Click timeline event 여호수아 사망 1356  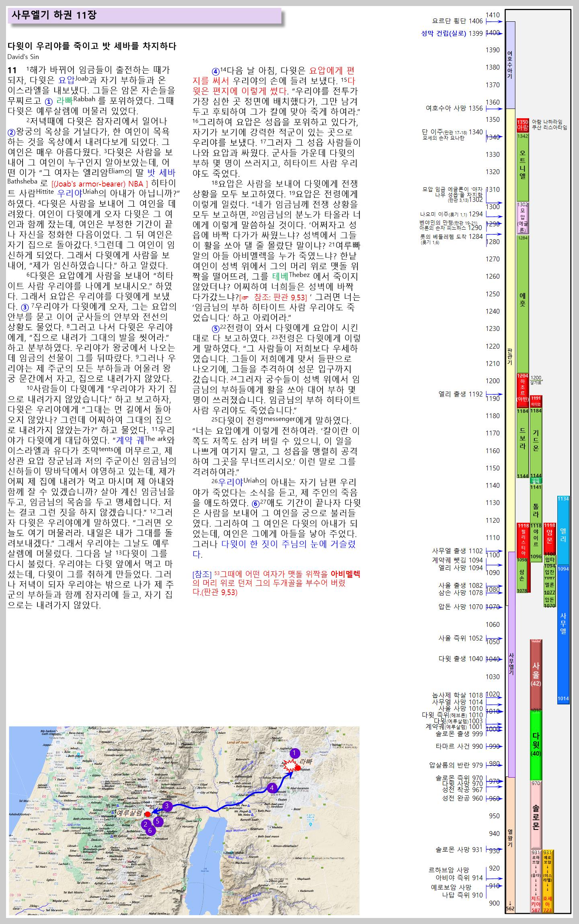(454, 108)
